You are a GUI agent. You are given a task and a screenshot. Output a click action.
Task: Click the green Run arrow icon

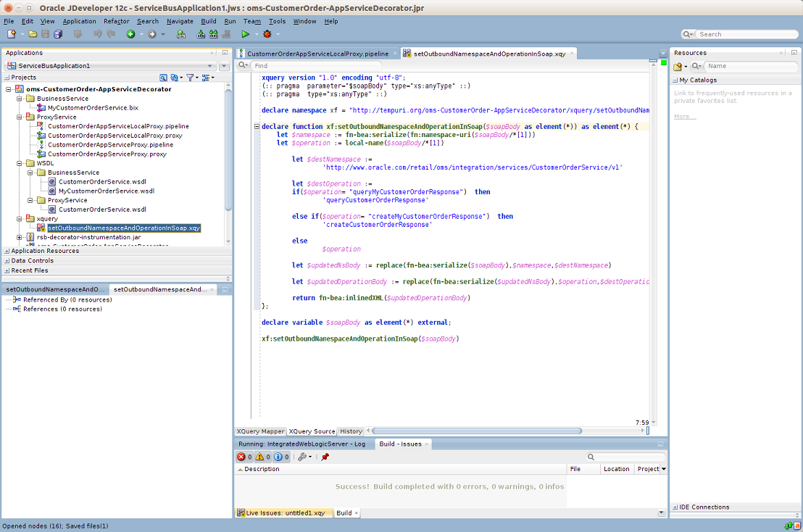pos(246,34)
